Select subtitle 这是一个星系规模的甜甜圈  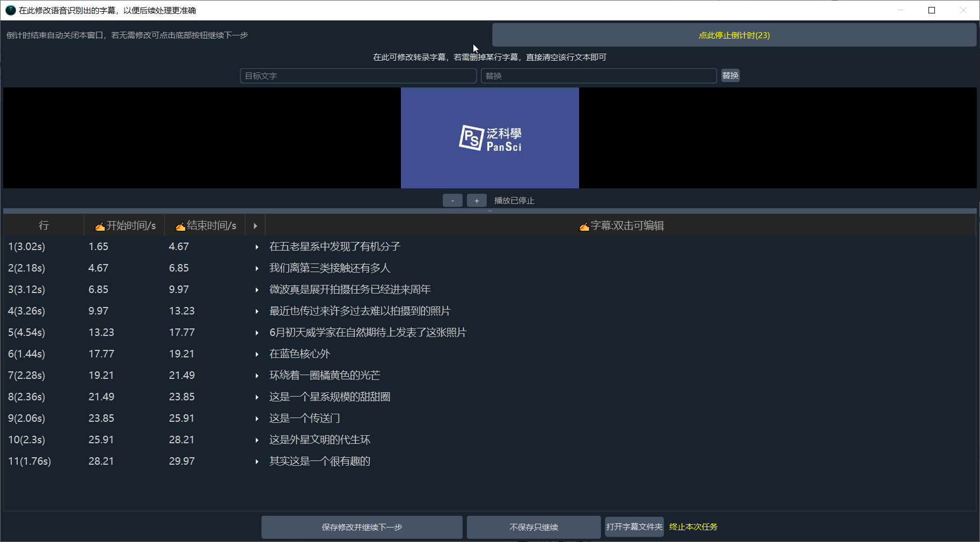click(x=330, y=397)
